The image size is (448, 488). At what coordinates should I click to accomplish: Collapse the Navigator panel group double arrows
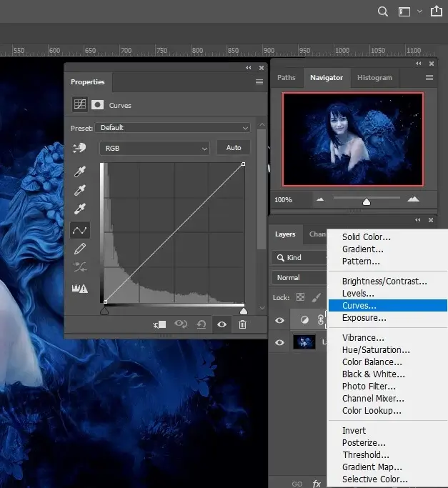click(x=419, y=64)
